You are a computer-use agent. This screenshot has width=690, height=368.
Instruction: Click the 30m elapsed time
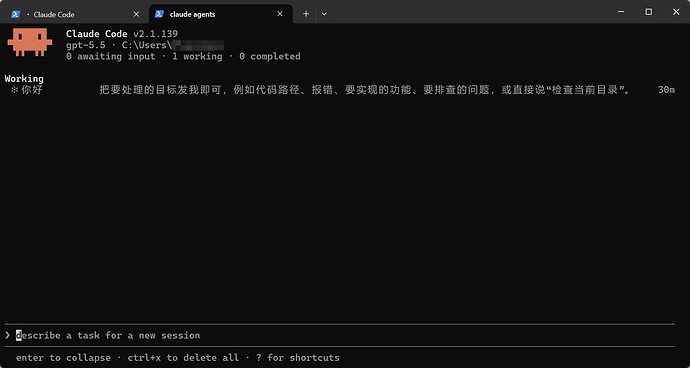click(666, 90)
